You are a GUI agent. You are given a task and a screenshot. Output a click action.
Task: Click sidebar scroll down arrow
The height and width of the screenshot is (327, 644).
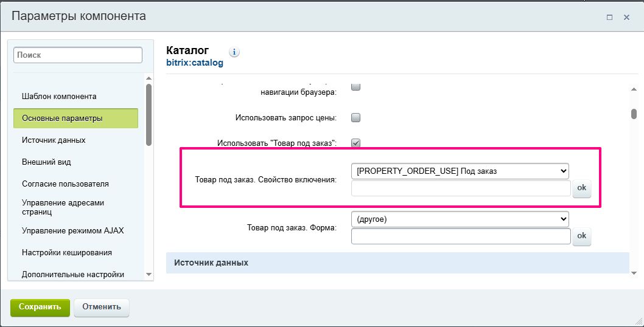149,275
